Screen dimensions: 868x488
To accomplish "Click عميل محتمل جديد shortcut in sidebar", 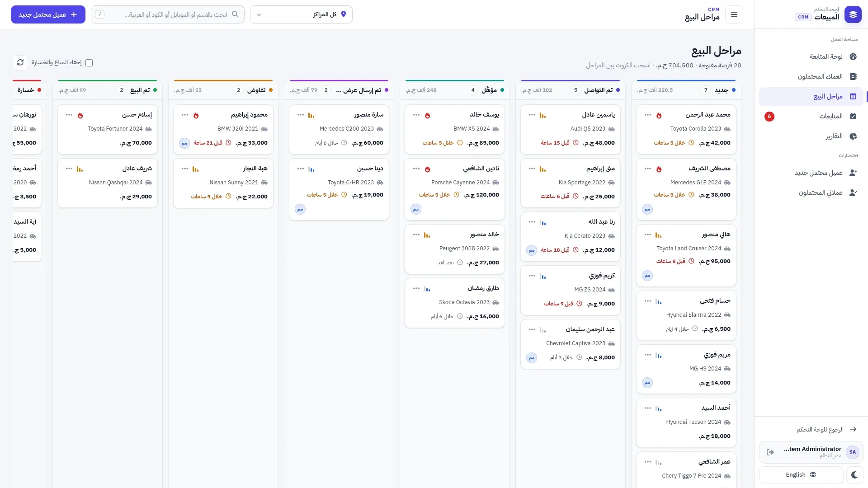I will pyautogui.click(x=811, y=173).
